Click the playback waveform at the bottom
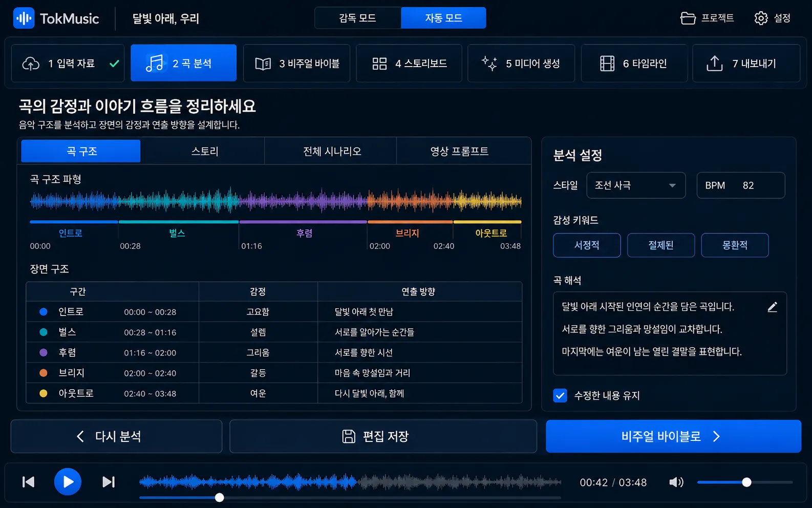The image size is (812, 508). [350, 482]
